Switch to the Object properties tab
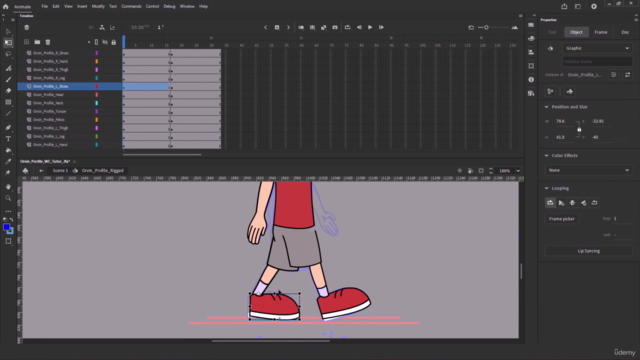 (576, 32)
